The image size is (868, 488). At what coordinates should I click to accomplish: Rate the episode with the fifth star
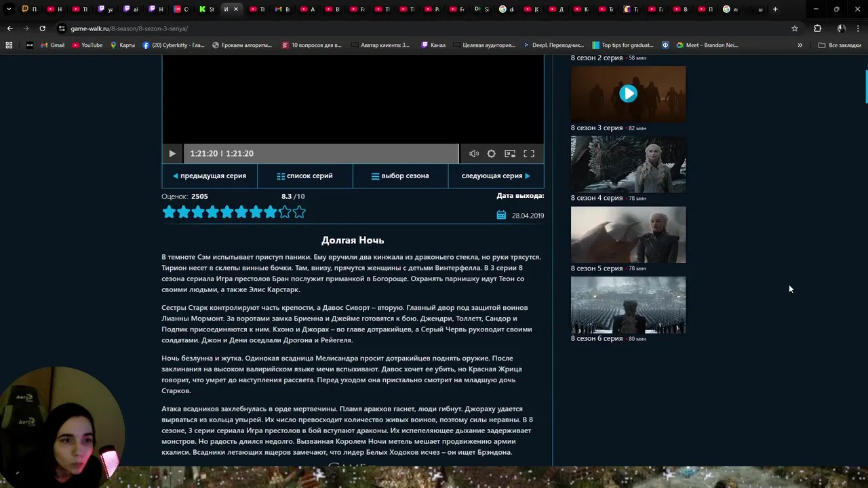click(226, 212)
